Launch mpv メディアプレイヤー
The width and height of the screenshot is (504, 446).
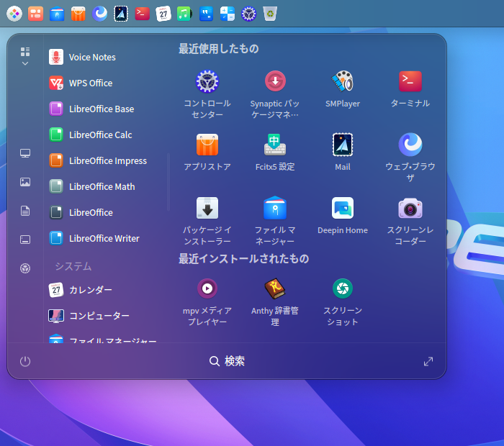(207, 289)
